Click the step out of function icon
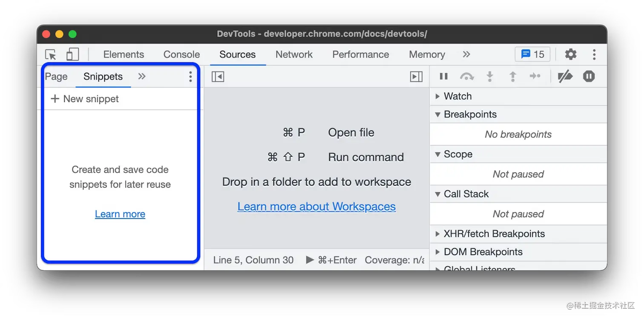This screenshot has height=319, width=644. click(513, 77)
